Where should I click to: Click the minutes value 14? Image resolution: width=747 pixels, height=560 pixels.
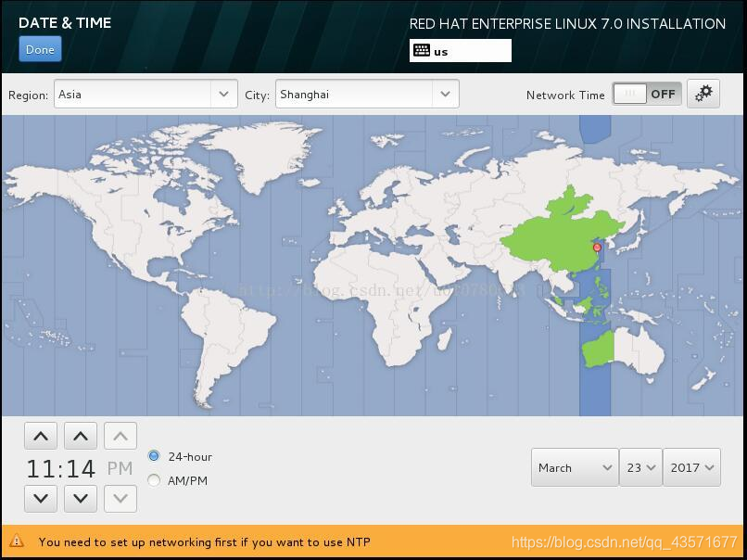tap(81, 468)
